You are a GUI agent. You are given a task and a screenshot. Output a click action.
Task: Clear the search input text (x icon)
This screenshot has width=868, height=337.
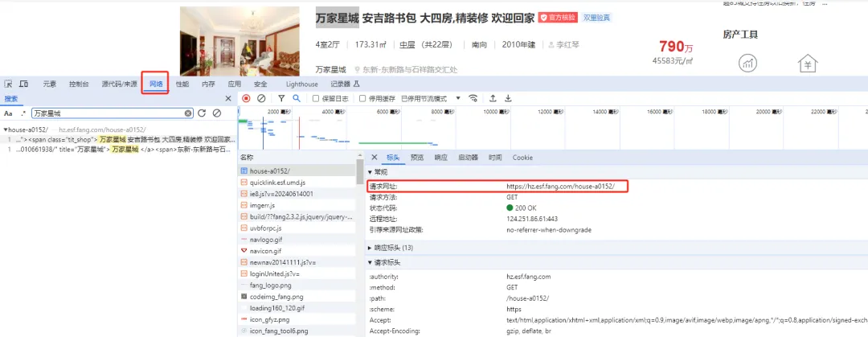188,113
